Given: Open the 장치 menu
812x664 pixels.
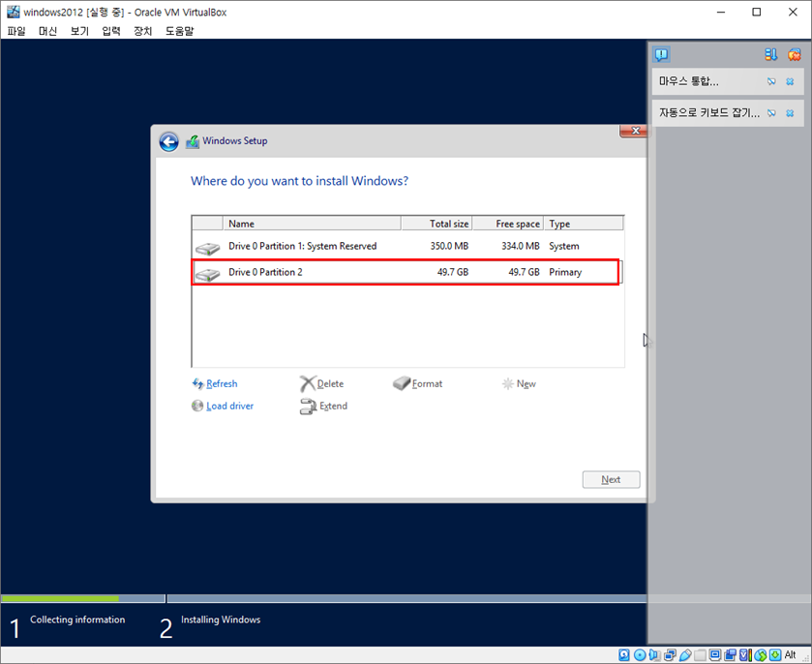Looking at the screenshot, I should (142, 31).
